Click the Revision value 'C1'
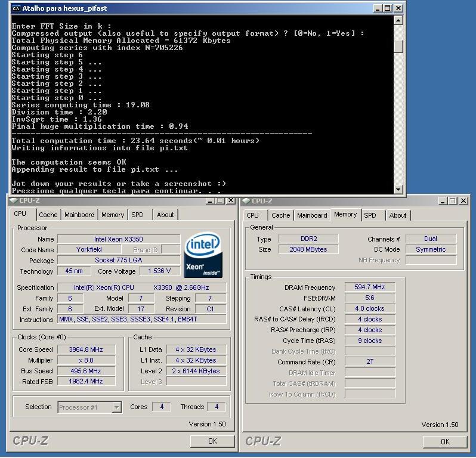Viewport: 476px width, 458px height. pyautogui.click(x=210, y=309)
